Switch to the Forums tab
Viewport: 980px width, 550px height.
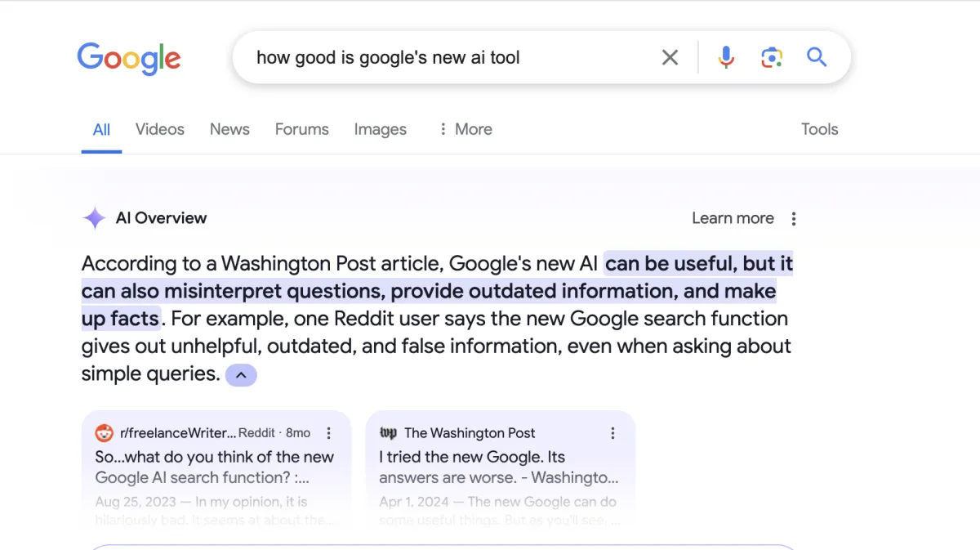click(x=301, y=129)
